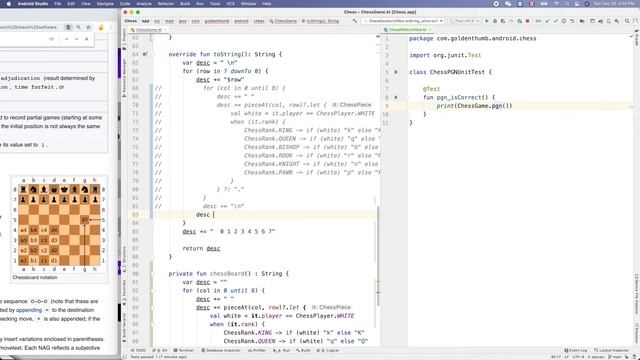Click the Search Everywhere magnifier icon
This screenshot has height=360, width=640.
click(627, 21)
